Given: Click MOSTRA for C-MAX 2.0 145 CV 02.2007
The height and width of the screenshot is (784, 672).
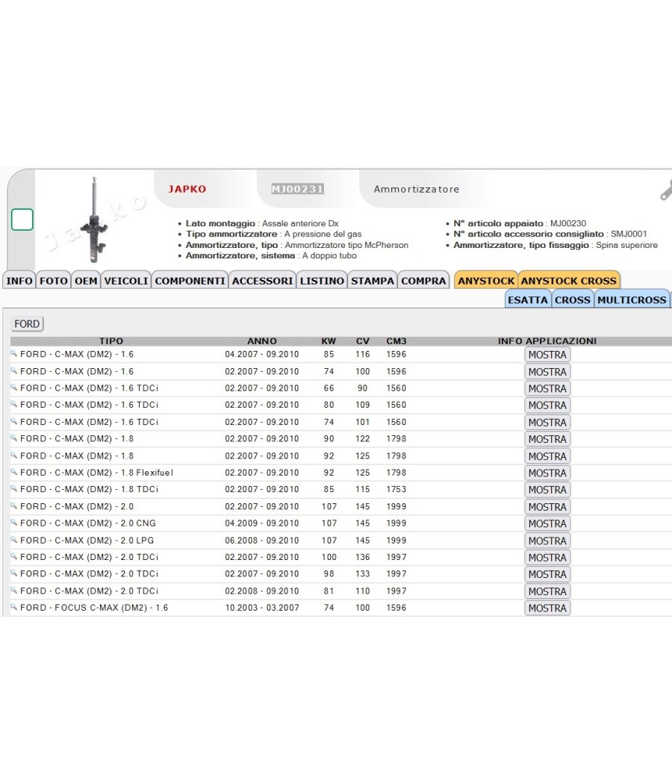Looking at the screenshot, I should [x=547, y=506].
